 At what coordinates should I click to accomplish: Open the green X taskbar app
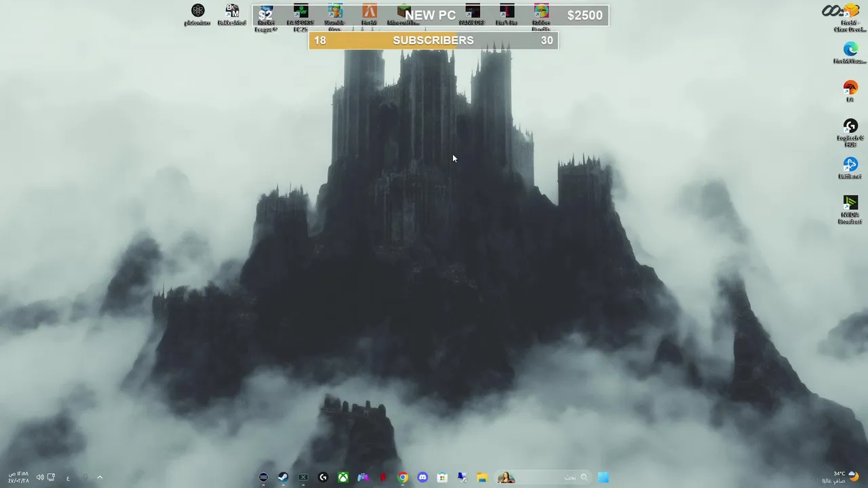tap(303, 477)
